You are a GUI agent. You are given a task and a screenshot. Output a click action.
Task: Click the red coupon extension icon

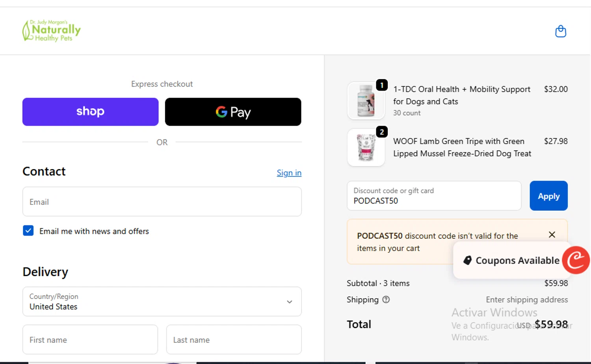pyautogui.click(x=576, y=260)
